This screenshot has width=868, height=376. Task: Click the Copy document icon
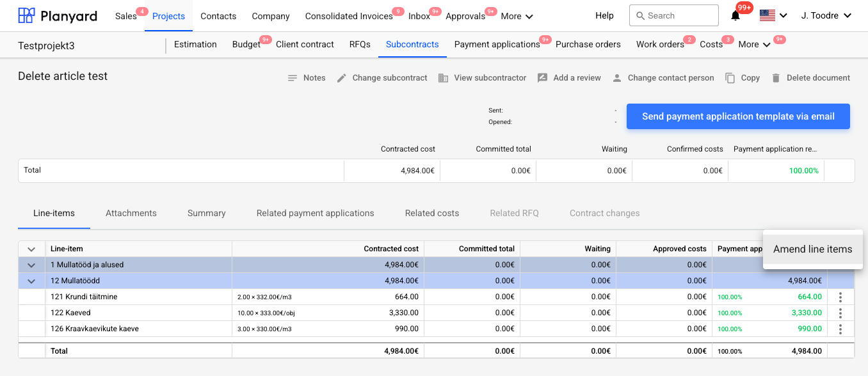click(x=730, y=78)
